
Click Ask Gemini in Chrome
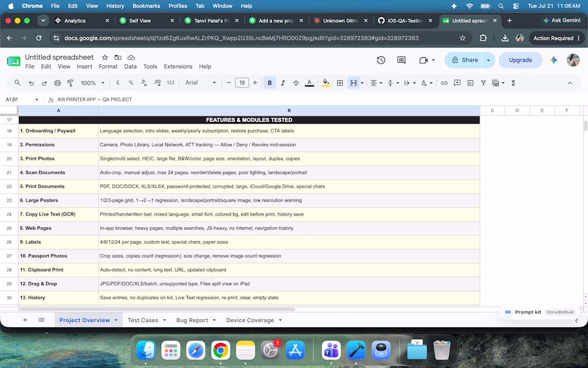tap(561, 21)
